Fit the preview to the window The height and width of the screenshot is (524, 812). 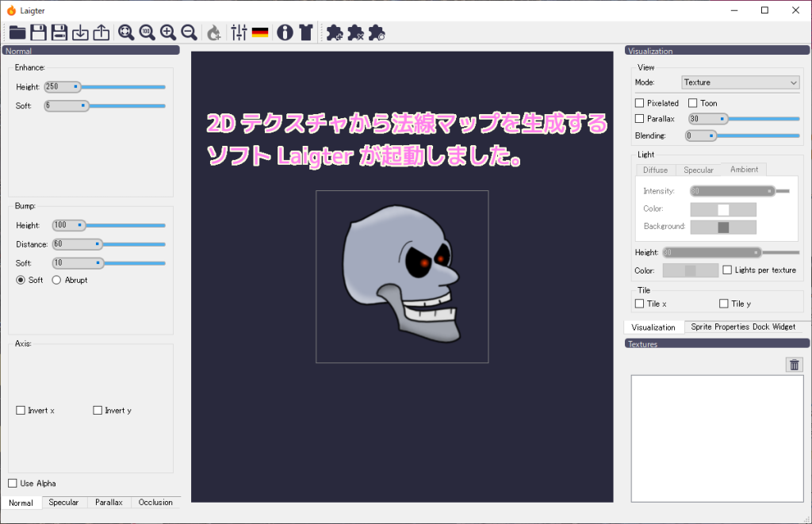point(127,33)
